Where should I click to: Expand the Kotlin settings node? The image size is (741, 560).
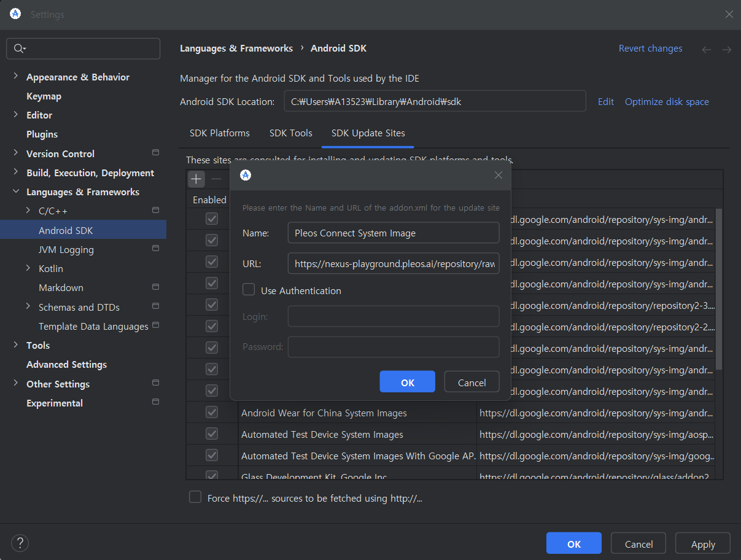pos(28,268)
